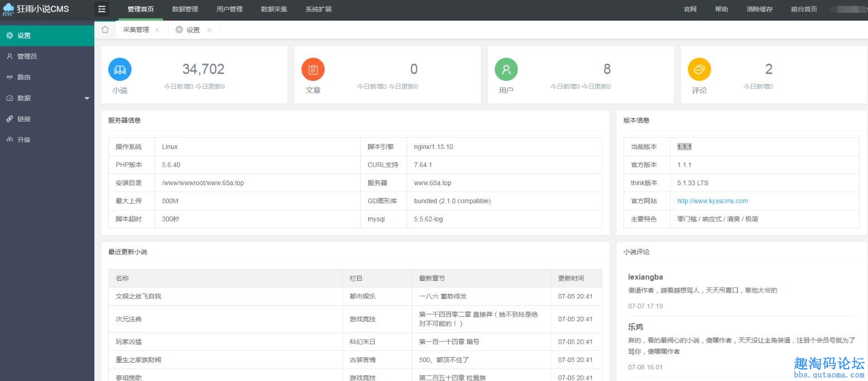
Task: Close the 采集管理 tab
Action: (x=157, y=30)
